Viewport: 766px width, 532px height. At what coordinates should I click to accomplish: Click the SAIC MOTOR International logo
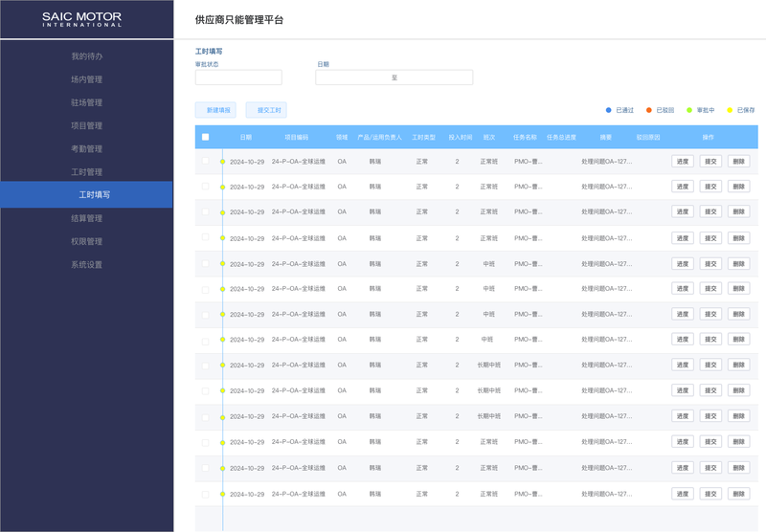tap(81, 19)
